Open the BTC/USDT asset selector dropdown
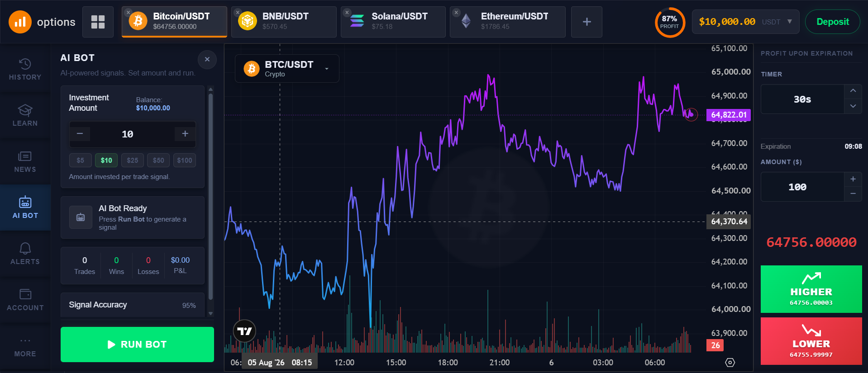The image size is (868, 373). coord(287,69)
